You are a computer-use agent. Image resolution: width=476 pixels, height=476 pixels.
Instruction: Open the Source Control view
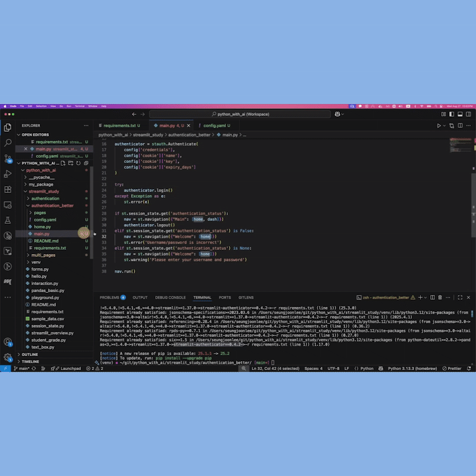pos(8,158)
